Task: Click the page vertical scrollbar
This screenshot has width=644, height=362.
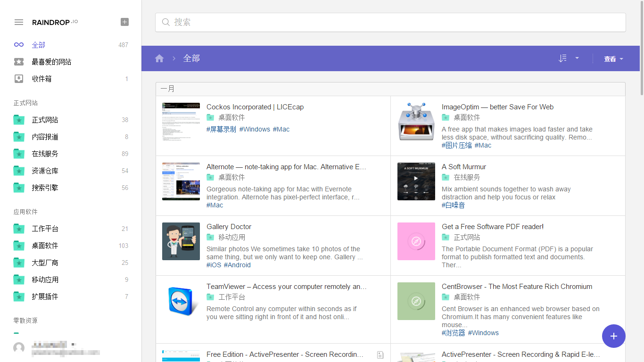Action: click(x=641, y=47)
